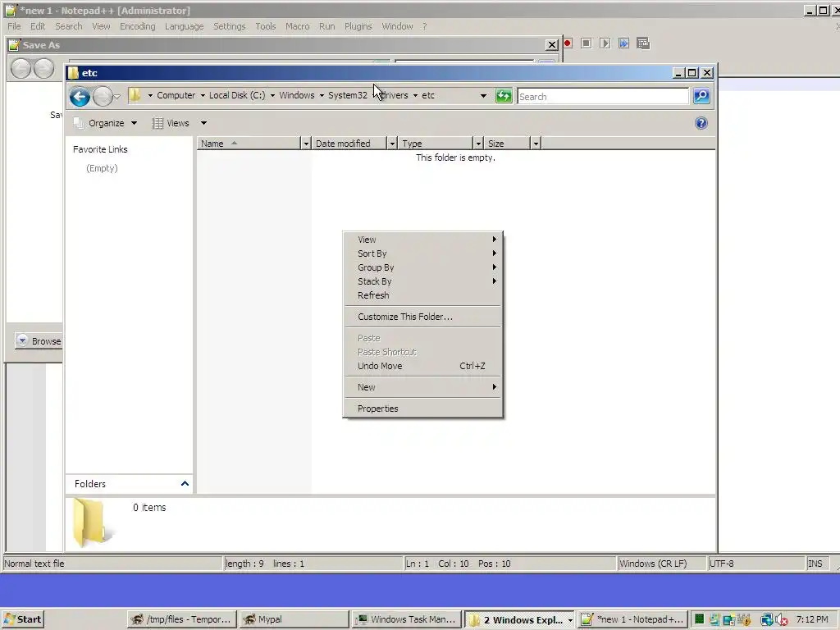The height and width of the screenshot is (630, 840).
Task: Open Notepad++ Encoding menu
Action: coord(137,26)
